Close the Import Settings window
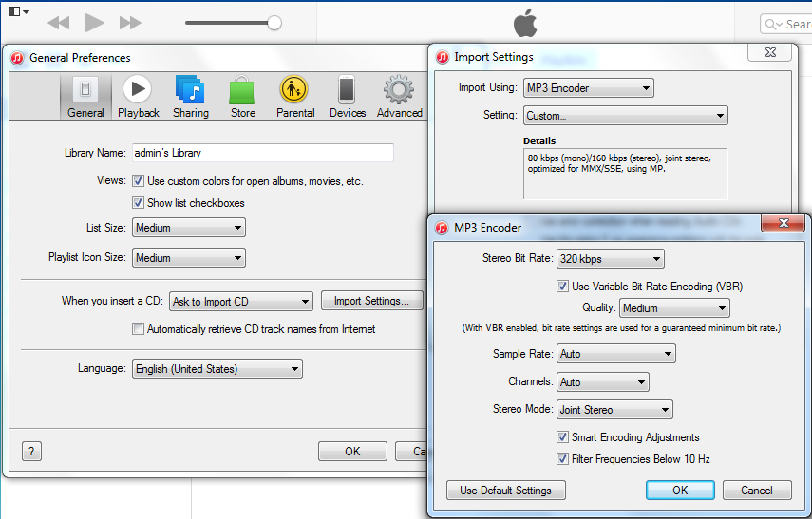Viewport: 812px width, 519px height. click(x=770, y=52)
